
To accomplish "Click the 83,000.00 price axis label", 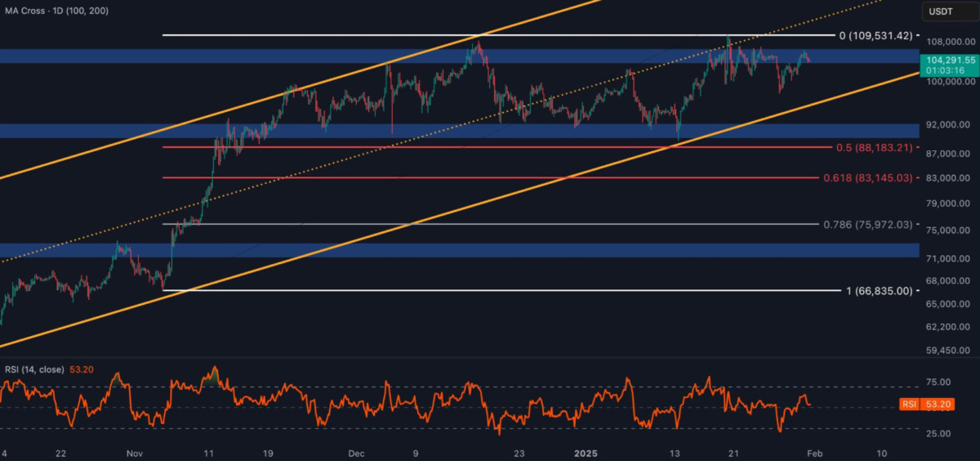I will (948, 178).
